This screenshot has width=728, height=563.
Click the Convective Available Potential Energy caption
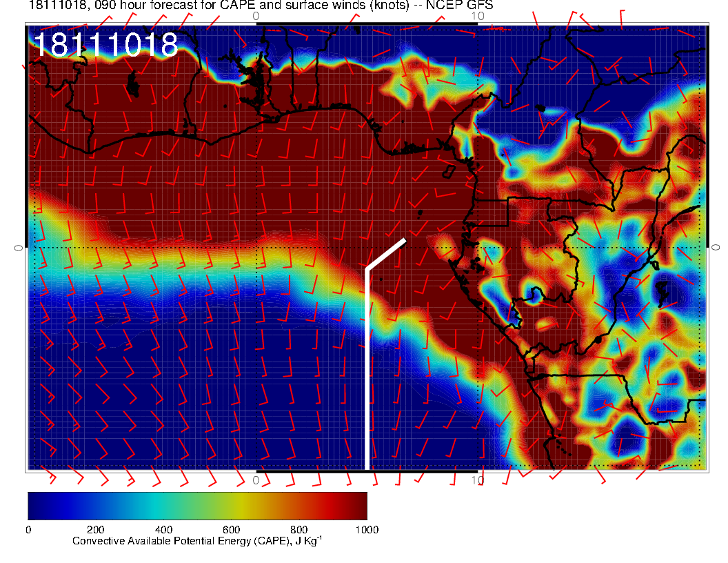pyautogui.click(x=196, y=542)
